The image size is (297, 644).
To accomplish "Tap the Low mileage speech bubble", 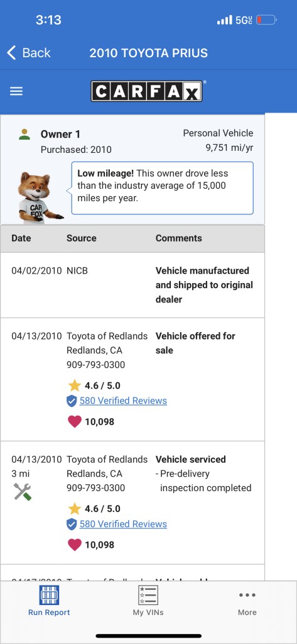I will [x=162, y=188].
